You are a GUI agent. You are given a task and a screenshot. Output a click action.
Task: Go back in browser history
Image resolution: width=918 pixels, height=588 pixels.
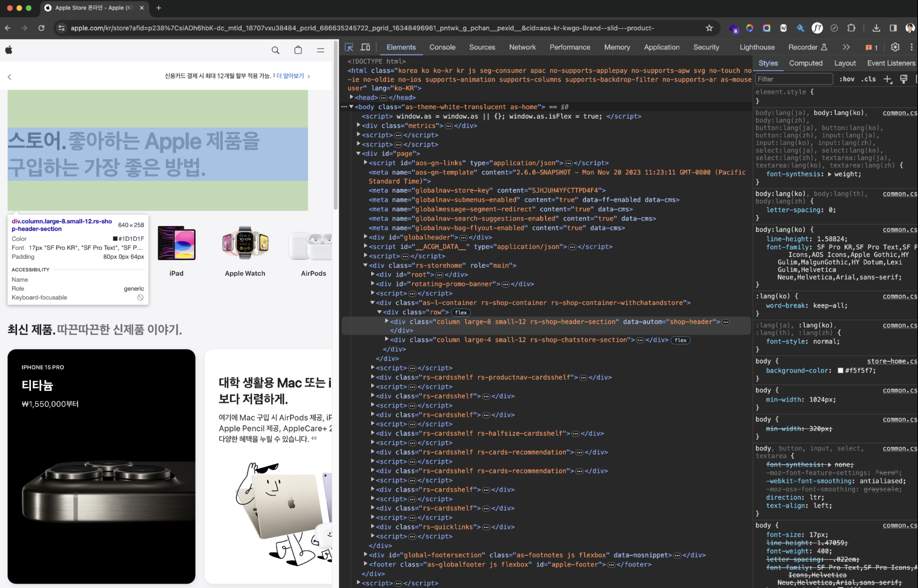8,28
